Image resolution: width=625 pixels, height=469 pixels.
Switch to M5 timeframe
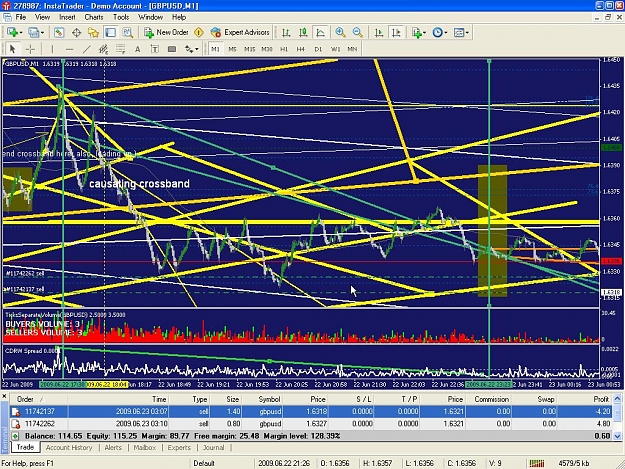coord(232,49)
